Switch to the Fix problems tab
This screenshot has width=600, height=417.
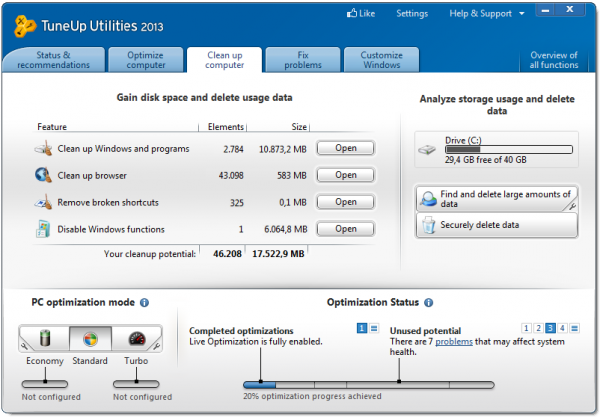click(303, 60)
